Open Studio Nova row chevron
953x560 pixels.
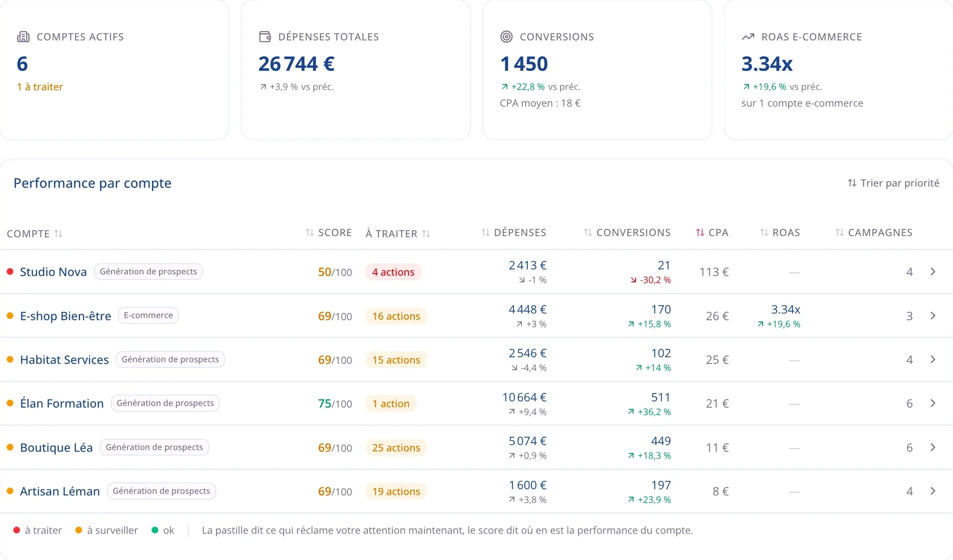click(x=933, y=271)
